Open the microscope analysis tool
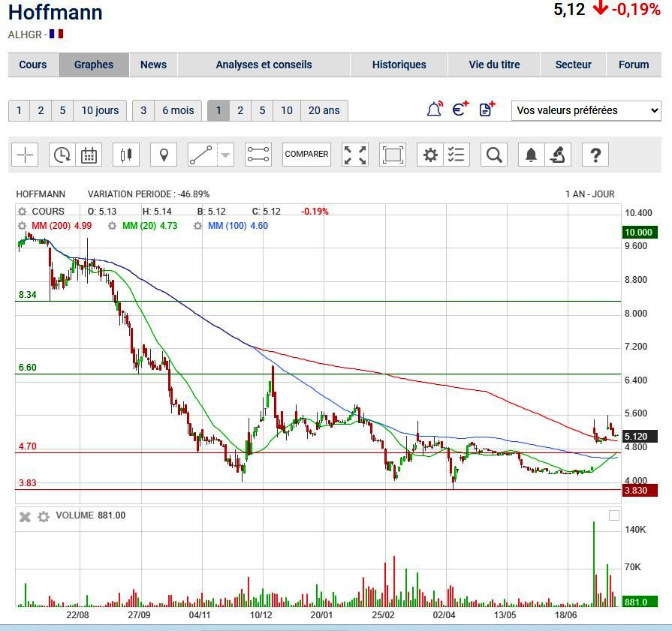The height and width of the screenshot is (631, 672). 558,155
